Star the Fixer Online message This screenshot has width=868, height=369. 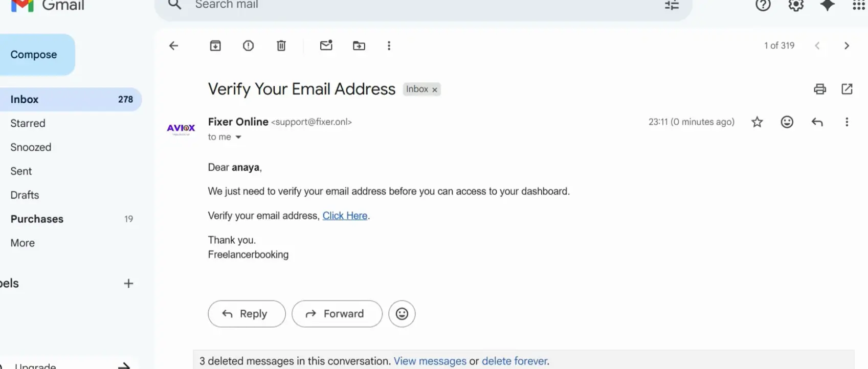[x=757, y=122]
